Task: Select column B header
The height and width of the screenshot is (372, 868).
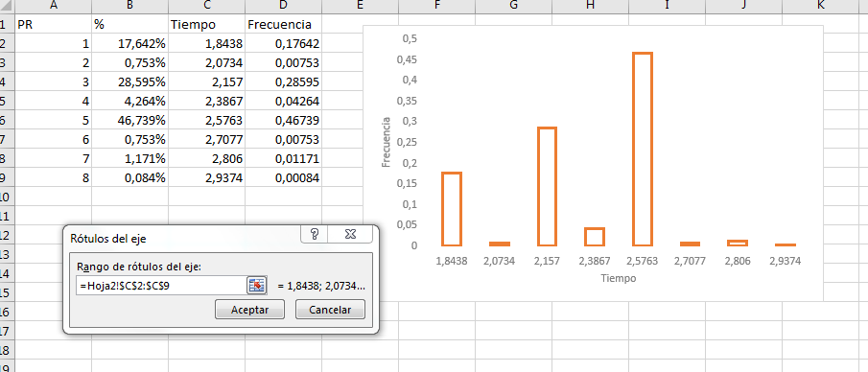Action: [x=130, y=6]
